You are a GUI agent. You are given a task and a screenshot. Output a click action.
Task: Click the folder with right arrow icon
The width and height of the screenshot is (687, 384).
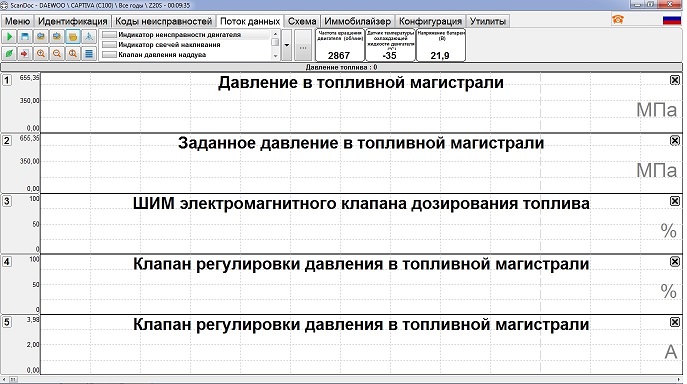click(x=57, y=37)
